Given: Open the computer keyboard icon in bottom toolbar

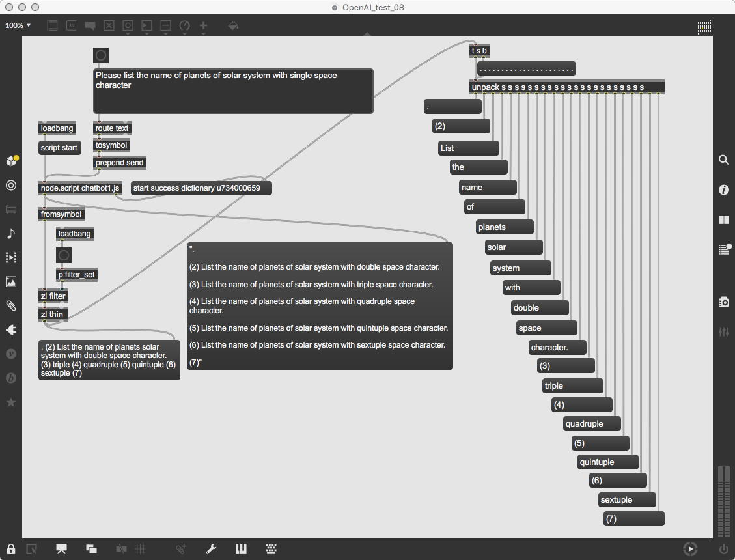Looking at the screenshot, I should (271, 549).
